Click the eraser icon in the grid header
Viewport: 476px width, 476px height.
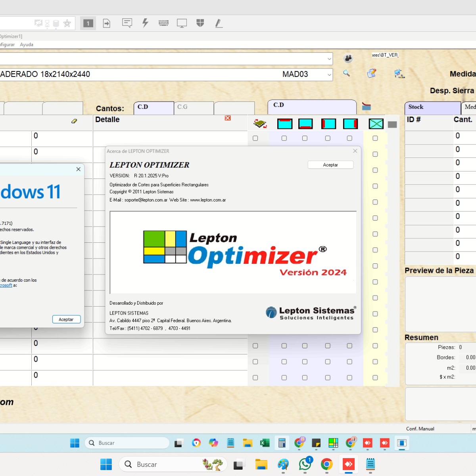(x=74, y=121)
